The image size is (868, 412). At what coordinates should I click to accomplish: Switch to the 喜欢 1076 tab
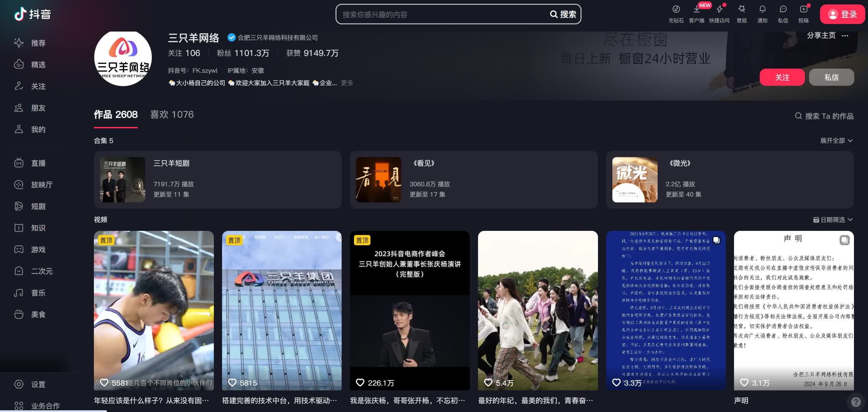pos(172,115)
